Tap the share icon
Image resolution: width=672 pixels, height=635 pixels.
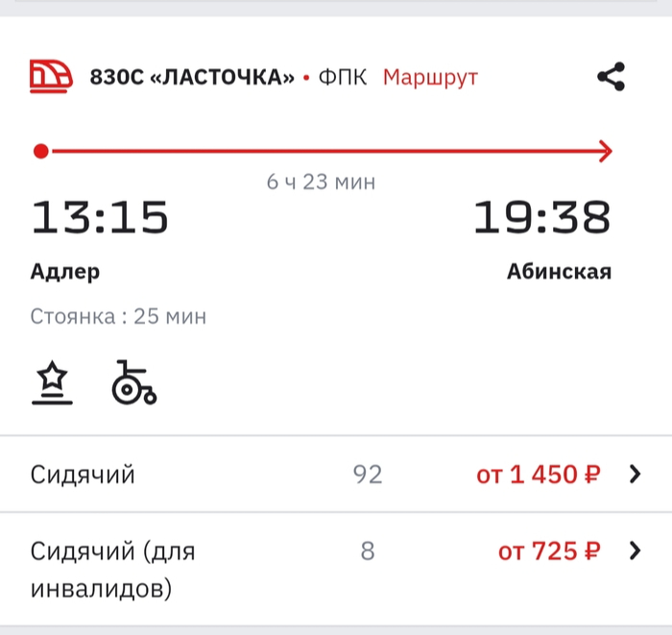click(x=611, y=77)
